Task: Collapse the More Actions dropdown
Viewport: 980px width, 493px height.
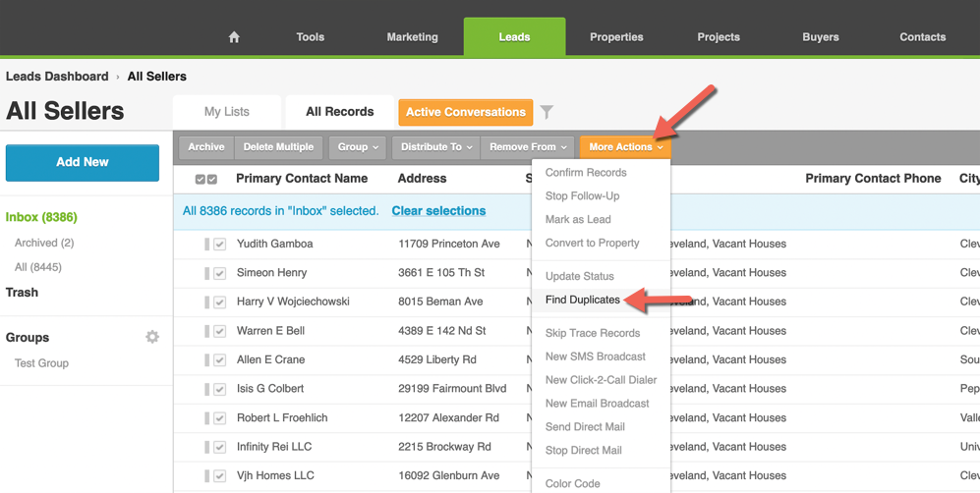Action: pyautogui.click(x=625, y=147)
